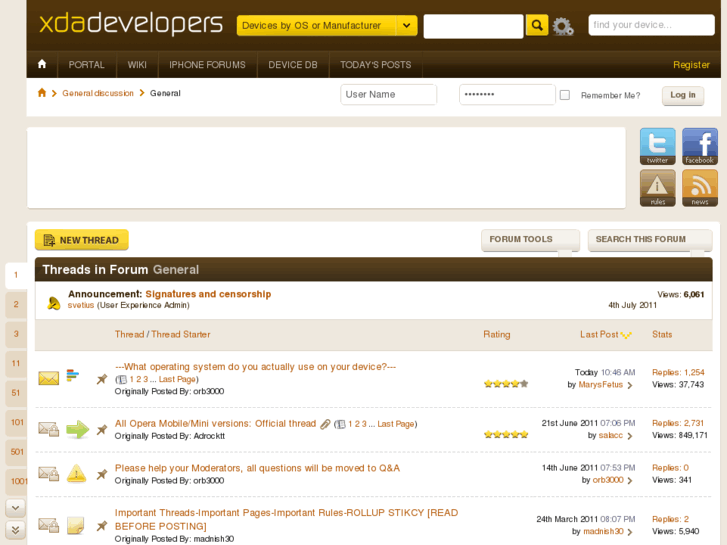
Task: Click the Last Post sort arrow
Action: pos(626,335)
